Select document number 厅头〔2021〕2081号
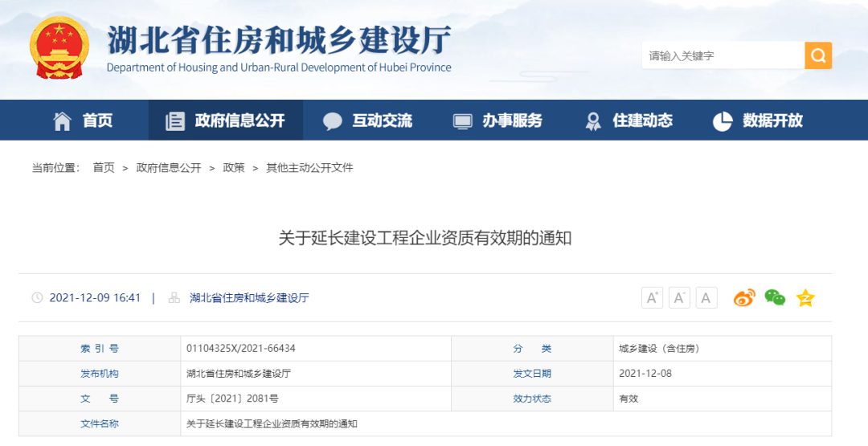 click(x=232, y=399)
